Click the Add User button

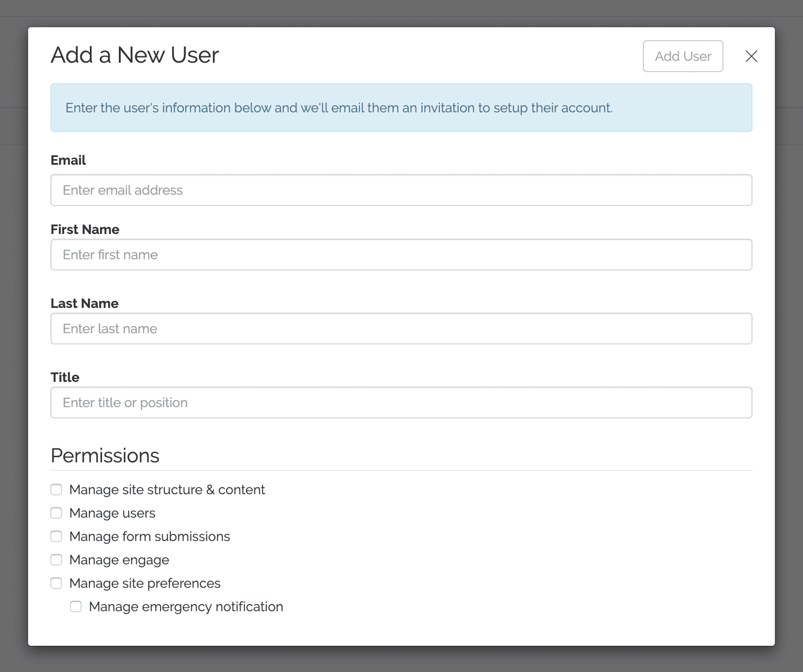coord(683,56)
